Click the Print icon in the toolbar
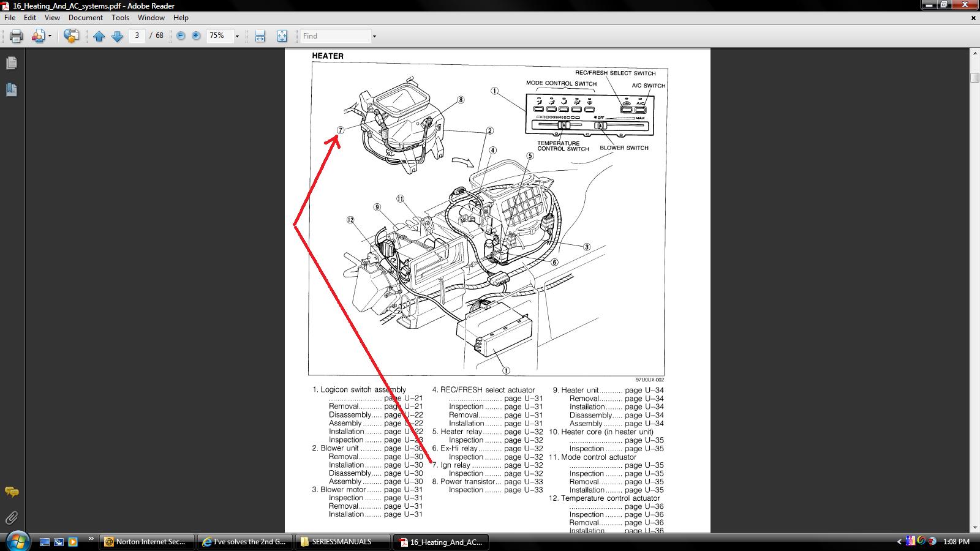Viewport: 980px width, 551px height. click(x=17, y=36)
